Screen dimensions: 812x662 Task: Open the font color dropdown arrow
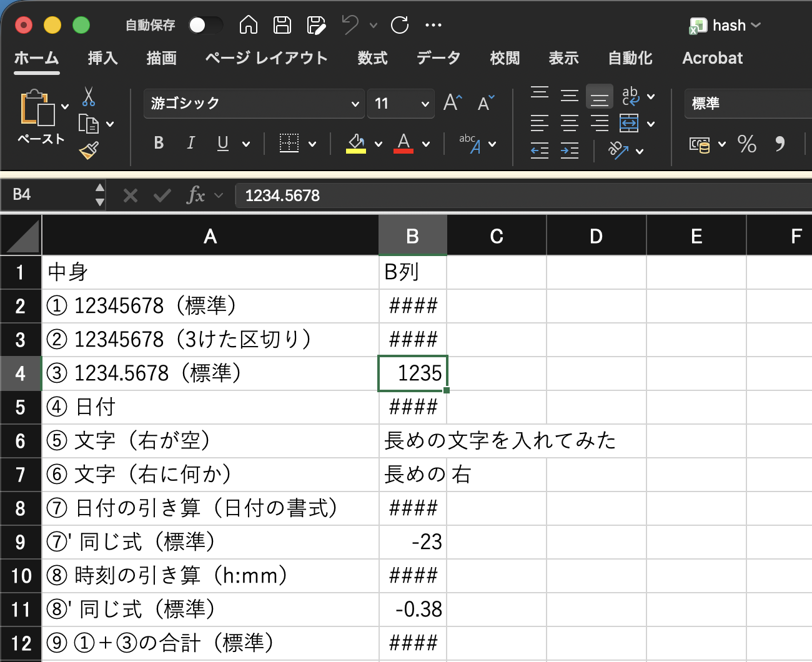[426, 144]
